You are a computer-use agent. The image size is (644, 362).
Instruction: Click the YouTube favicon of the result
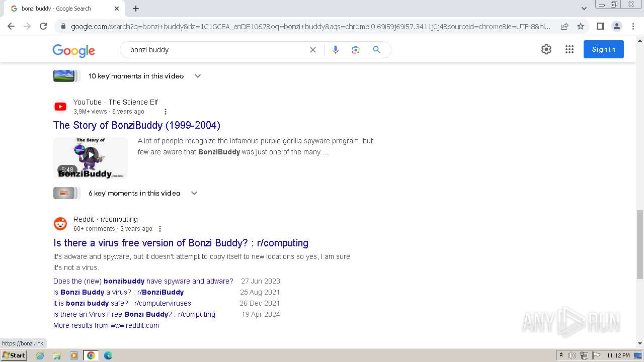click(60, 107)
